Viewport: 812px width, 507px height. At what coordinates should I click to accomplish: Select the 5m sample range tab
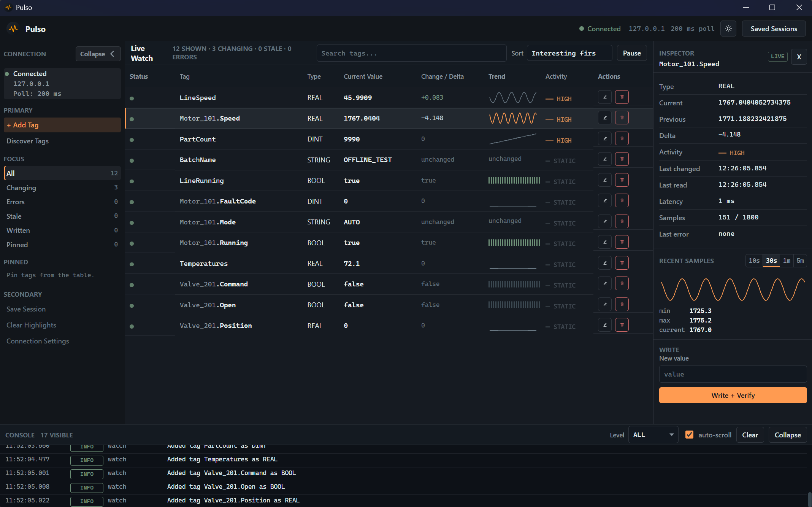pyautogui.click(x=800, y=261)
